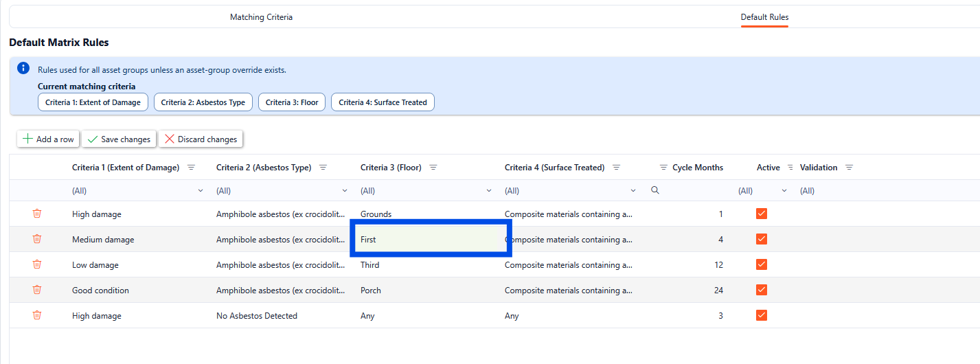The width and height of the screenshot is (980, 364).
Task: Uncheck Active for the Grounds row
Action: 761,214
